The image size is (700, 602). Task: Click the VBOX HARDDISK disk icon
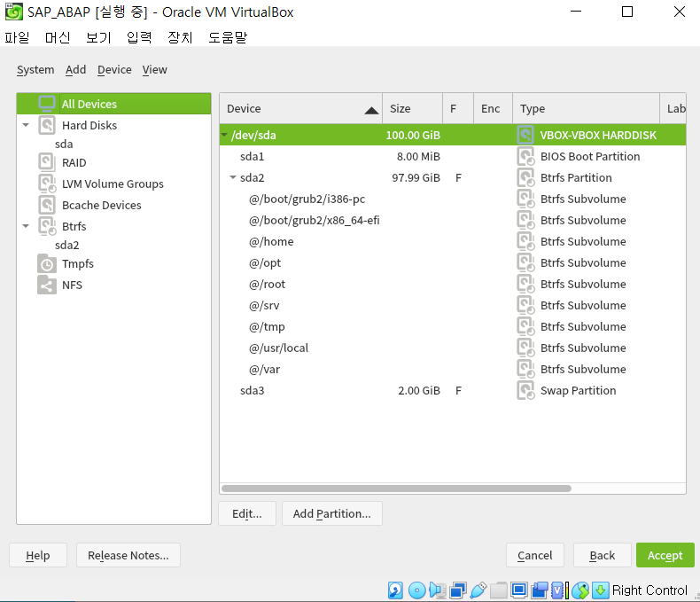tap(525, 135)
